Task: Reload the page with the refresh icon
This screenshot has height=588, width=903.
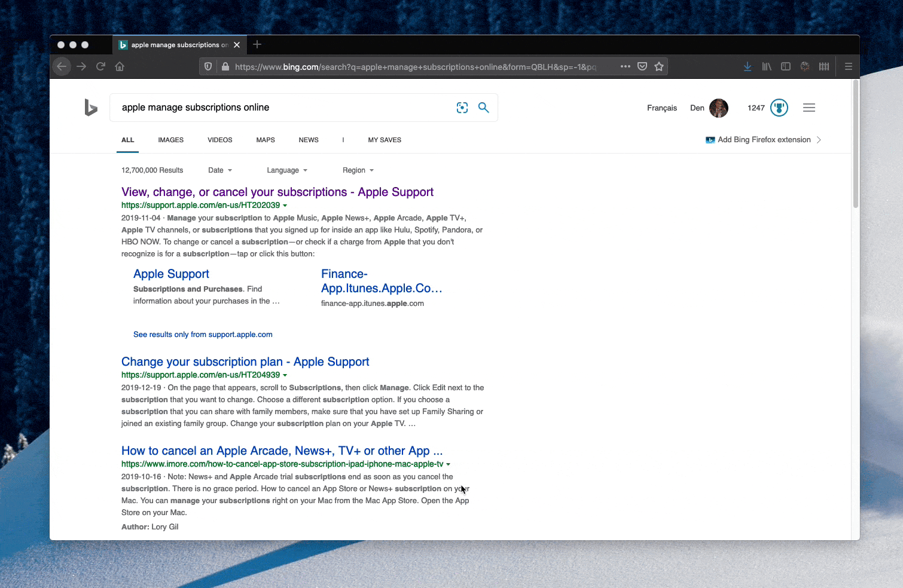Action: (100, 66)
